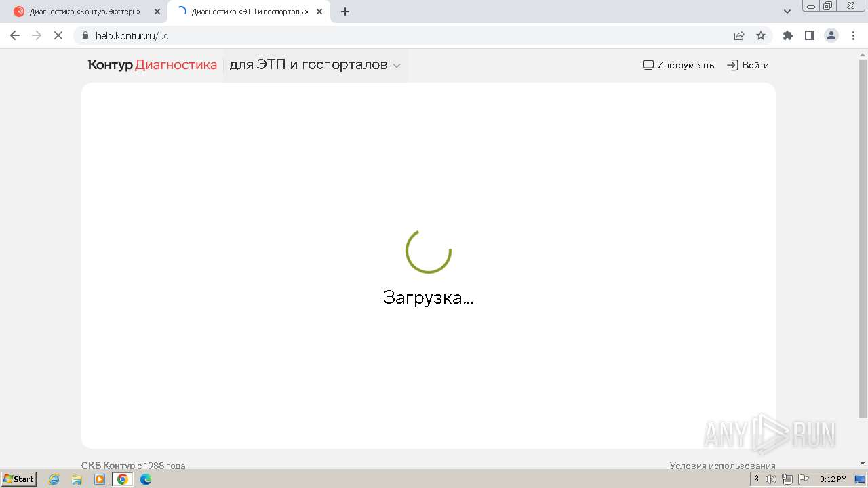The width and height of the screenshot is (868, 488).
Task: Launch Microsoft Edge from the taskbar
Action: pyautogui.click(x=146, y=479)
